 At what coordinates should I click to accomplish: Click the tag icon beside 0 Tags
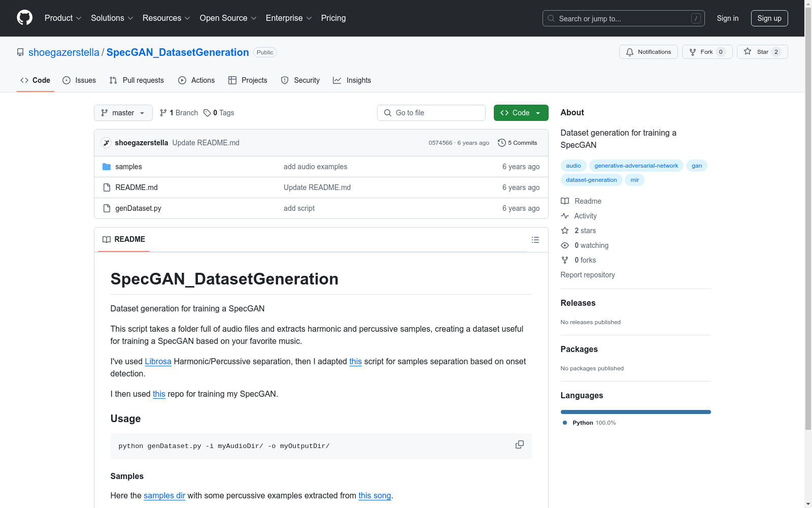click(x=207, y=113)
